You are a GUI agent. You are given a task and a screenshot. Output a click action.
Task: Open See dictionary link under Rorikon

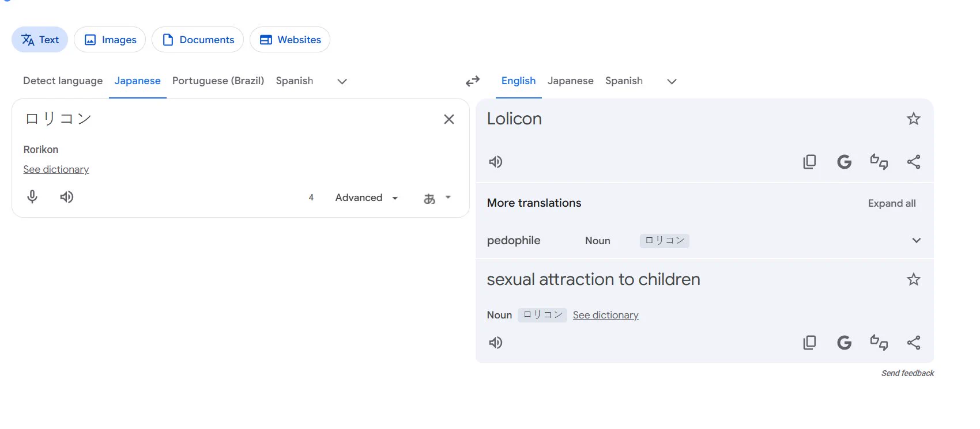pyautogui.click(x=56, y=169)
